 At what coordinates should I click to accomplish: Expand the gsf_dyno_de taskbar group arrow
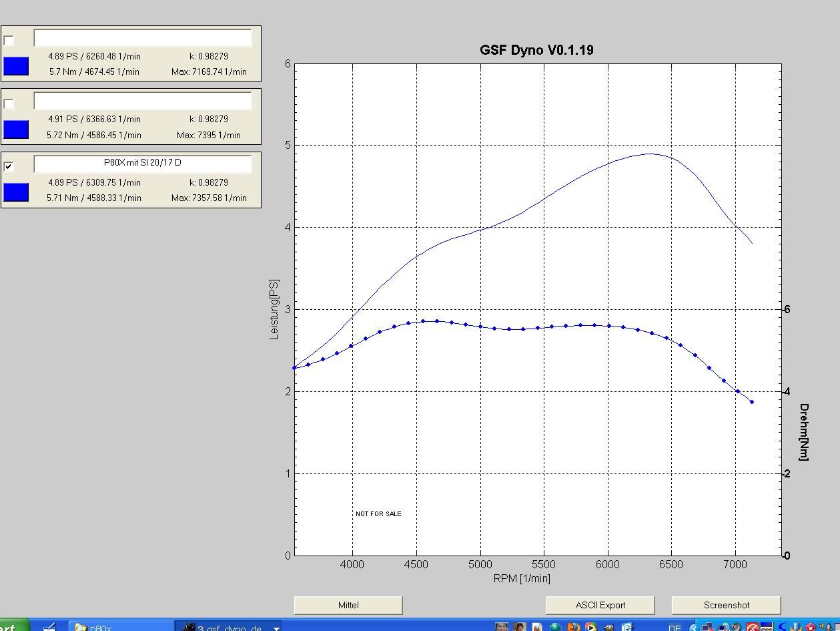276,628
